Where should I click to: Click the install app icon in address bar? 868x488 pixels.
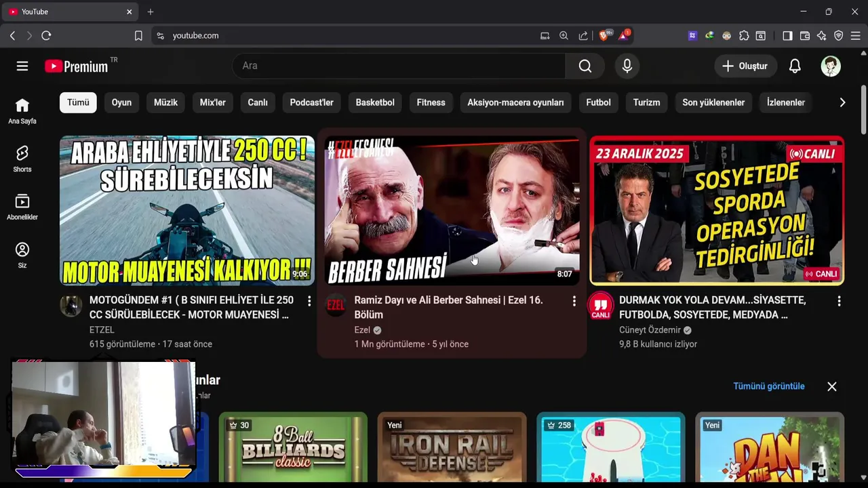(x=545, y=35)
